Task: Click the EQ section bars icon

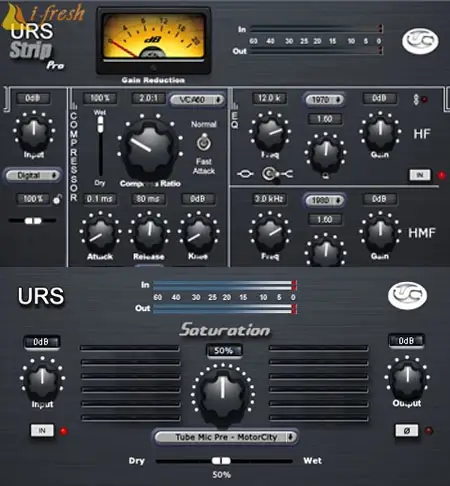Action: (x=235, y=105)
